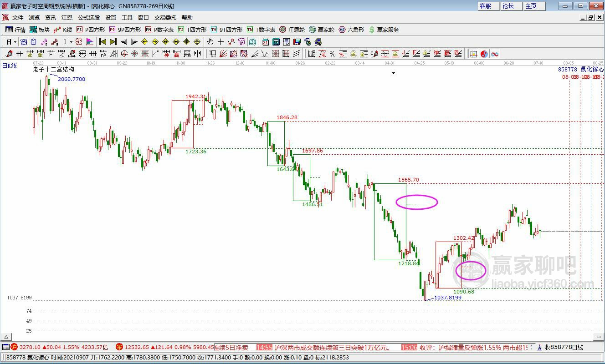605x364 pixels.
Task: Click the floppy disk save icon
Action: (x=297, y=42)
